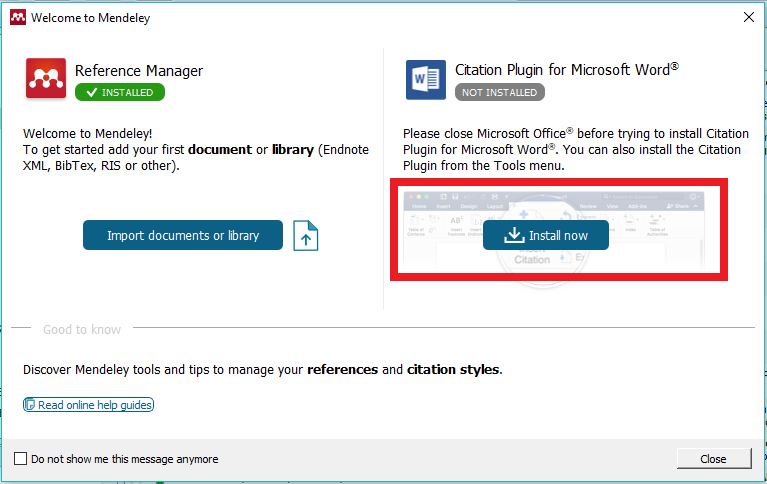Click the Good to know section label
The height and width of the screenshot is (484, 767).
point(82,329)
